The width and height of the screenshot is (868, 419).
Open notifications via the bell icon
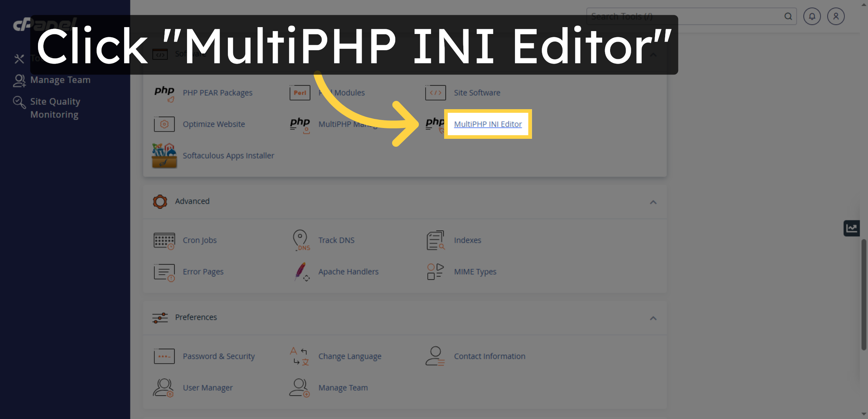click(812, 16)
